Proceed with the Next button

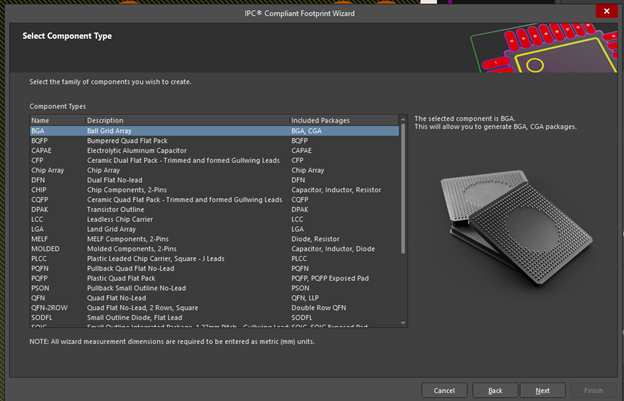[542, 391]
